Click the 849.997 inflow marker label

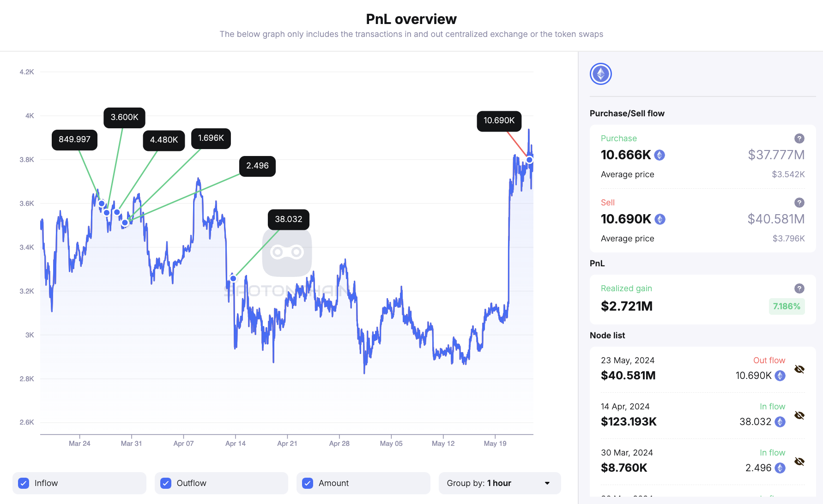point(74,140)
